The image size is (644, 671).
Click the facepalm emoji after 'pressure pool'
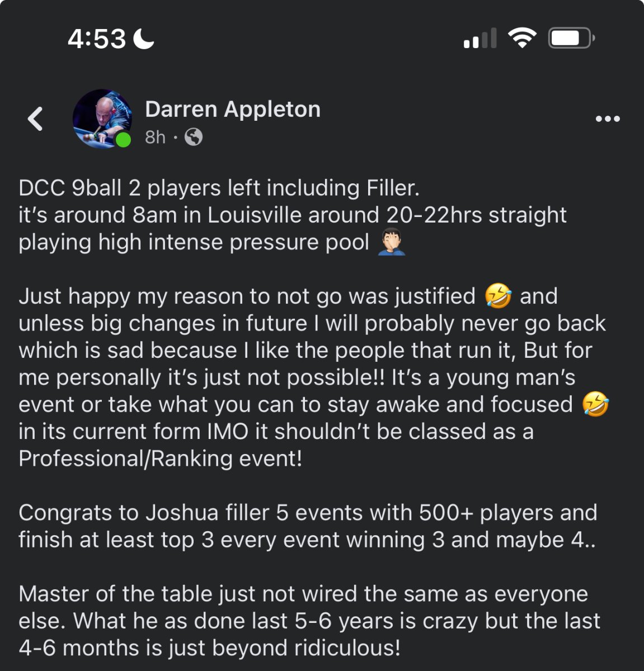392,243
